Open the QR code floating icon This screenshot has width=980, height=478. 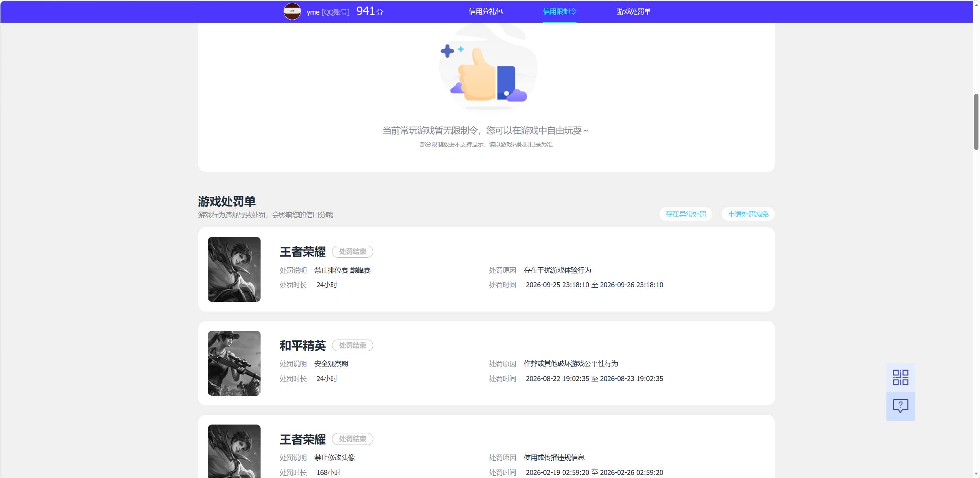900,377
